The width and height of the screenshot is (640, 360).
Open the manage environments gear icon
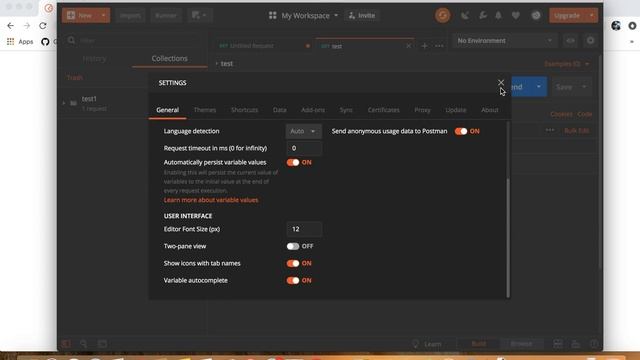click(x=590, y=40)
